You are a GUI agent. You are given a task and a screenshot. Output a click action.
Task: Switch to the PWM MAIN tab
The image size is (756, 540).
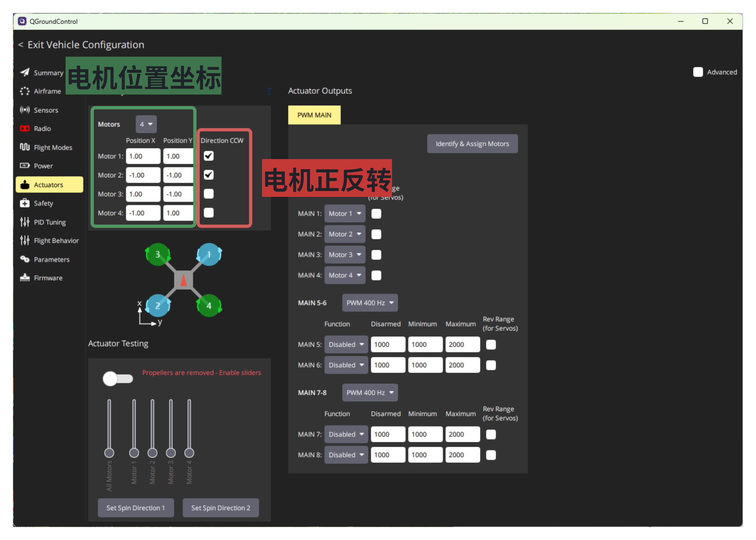click(x=314, y=115)
